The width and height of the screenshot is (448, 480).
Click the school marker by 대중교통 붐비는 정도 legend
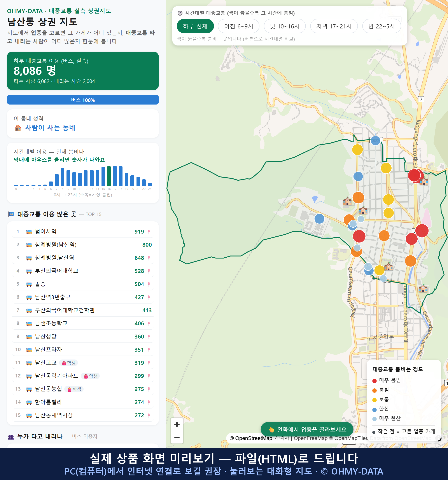[423, 288]
